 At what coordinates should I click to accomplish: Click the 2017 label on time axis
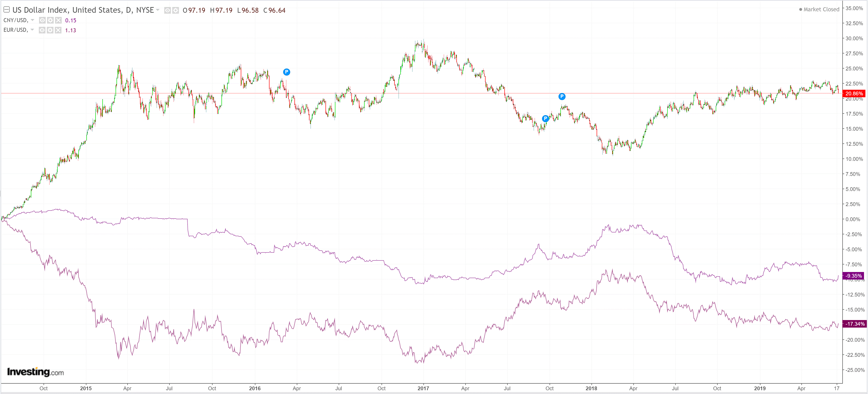click(x=423, y=388)
